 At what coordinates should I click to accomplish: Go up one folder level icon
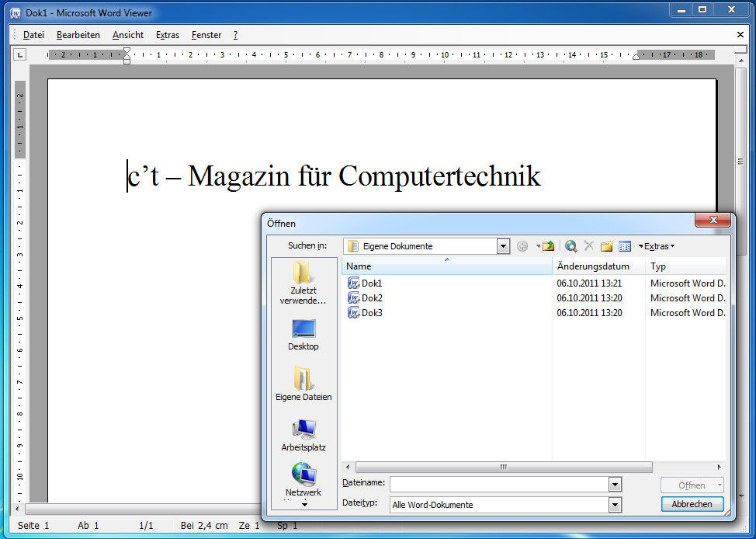coord(548,246)
